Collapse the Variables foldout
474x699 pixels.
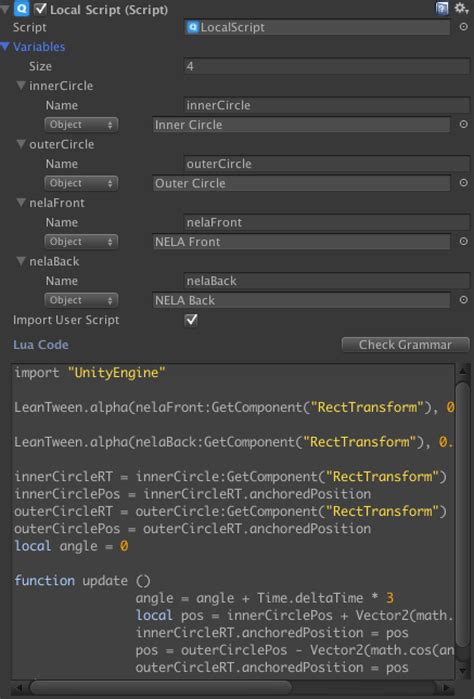coord(5,46)
